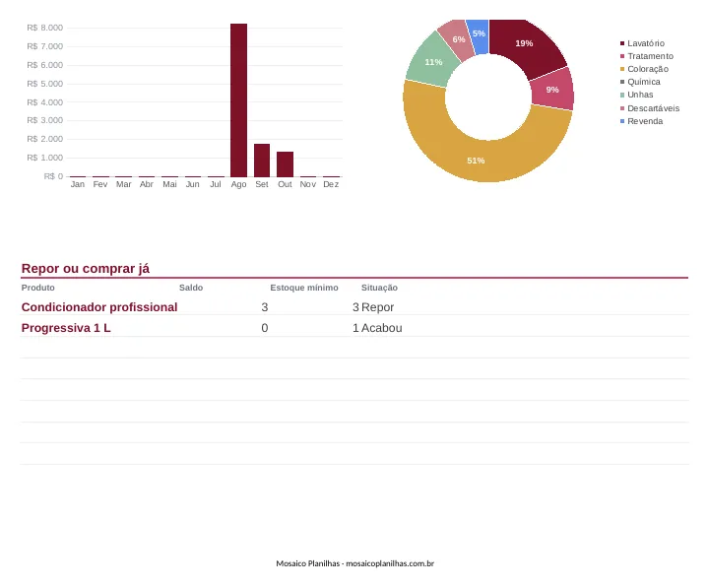Click the Set bar in bar chart
The width and height of the screenshot is (708, 588).
point(262,161)
